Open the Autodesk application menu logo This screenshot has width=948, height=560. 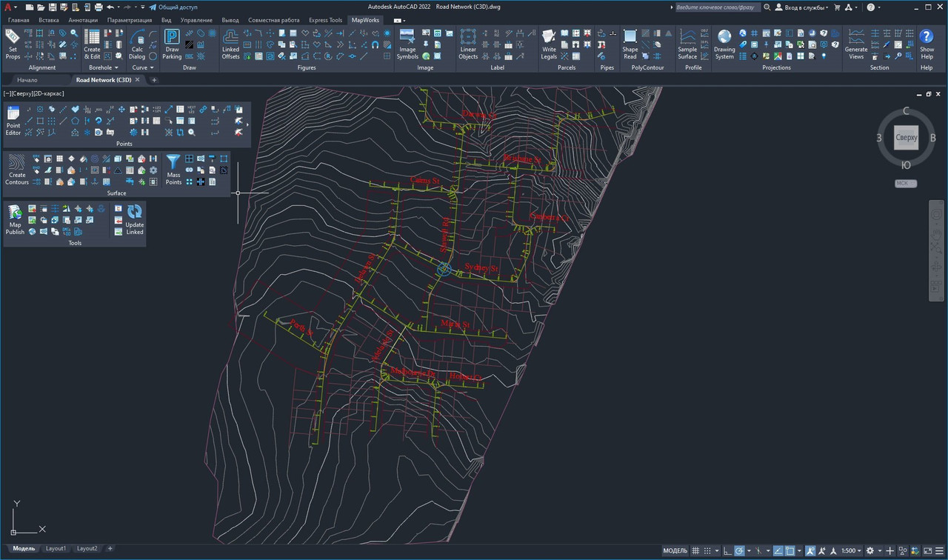7,7
